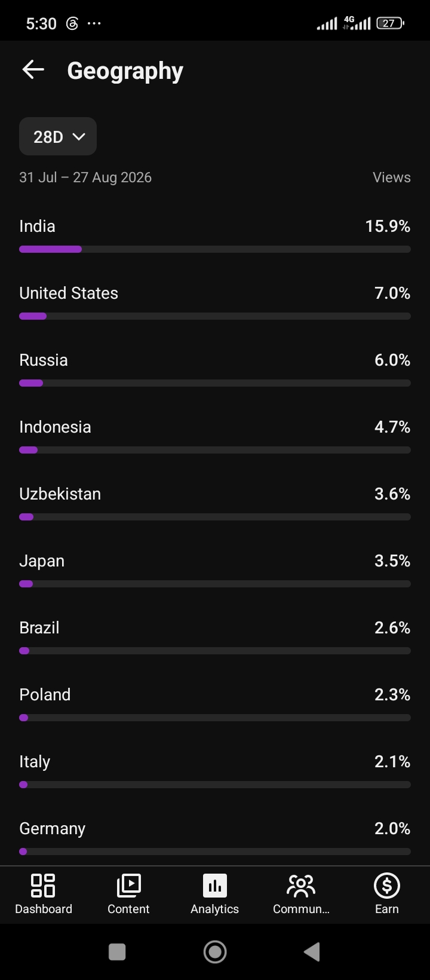Open the 28D date range dropdown
The height and width of the screenshot is (980, 430).
58,137
